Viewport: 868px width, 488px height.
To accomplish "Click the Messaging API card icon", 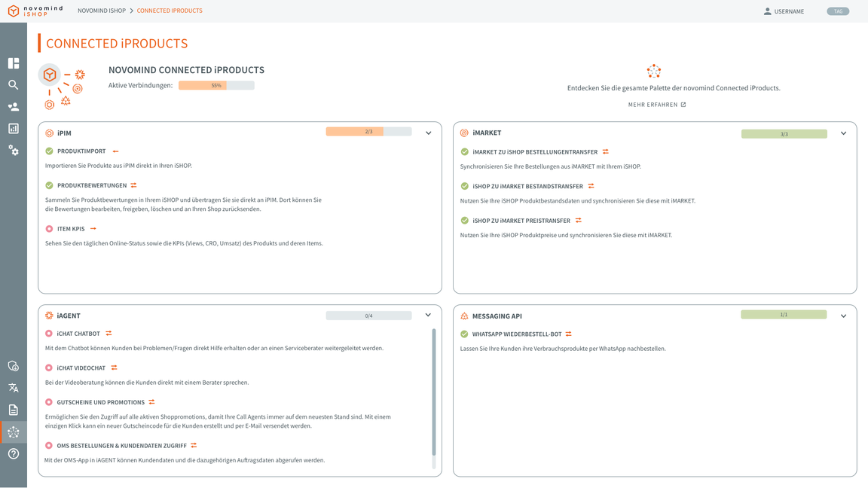I will 464,316.
